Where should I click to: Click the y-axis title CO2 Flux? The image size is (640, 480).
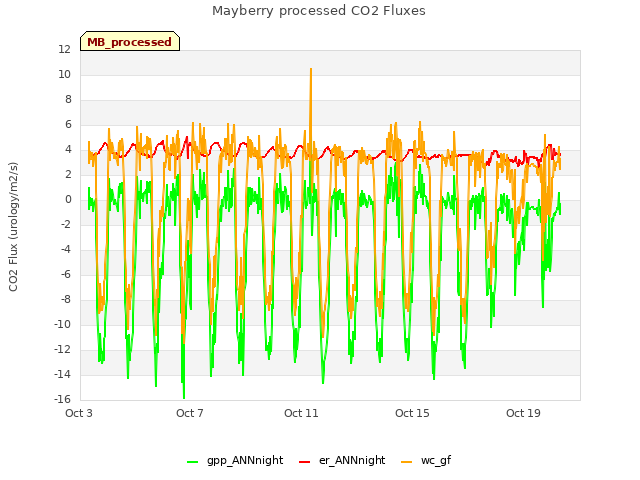click(13, 227)
